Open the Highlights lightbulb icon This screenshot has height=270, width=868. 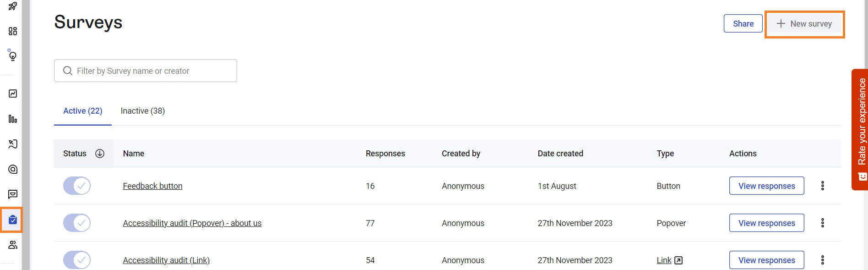click(x=12, y=55)
